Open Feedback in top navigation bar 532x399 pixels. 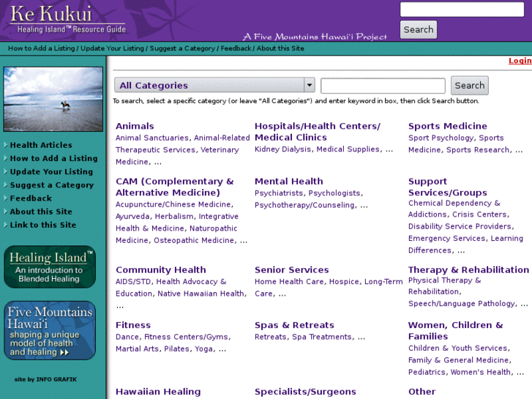point(236,48)
